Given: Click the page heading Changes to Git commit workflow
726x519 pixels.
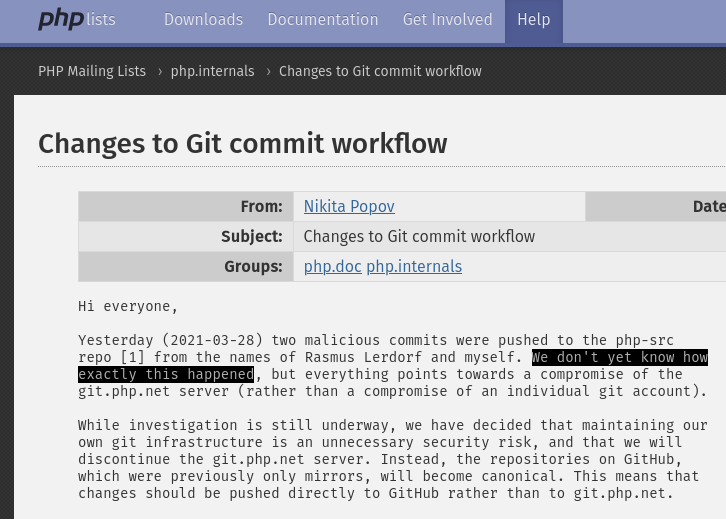Looking at the screenshot, I should pyautogui.click(x=243, y=144).
